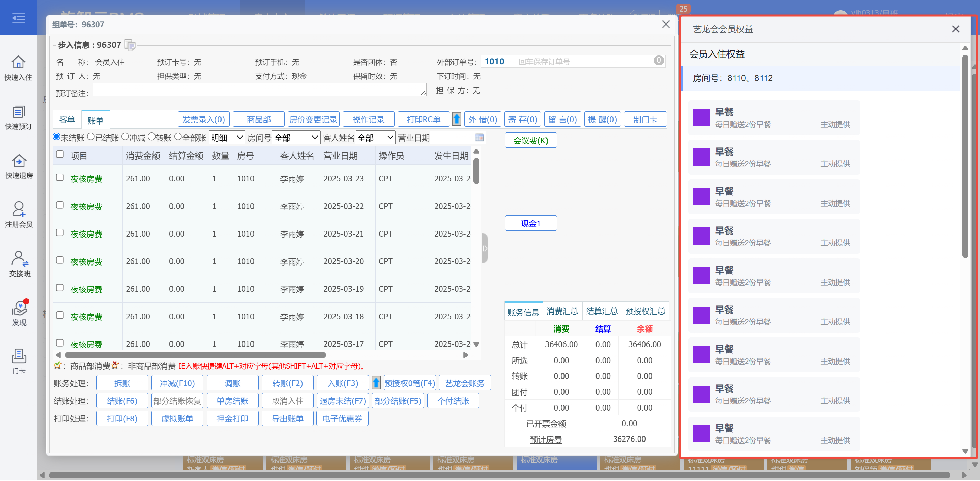Open 注册会员 member registration
The height and width of the screenshot is (481, 980).
point(18,215)
